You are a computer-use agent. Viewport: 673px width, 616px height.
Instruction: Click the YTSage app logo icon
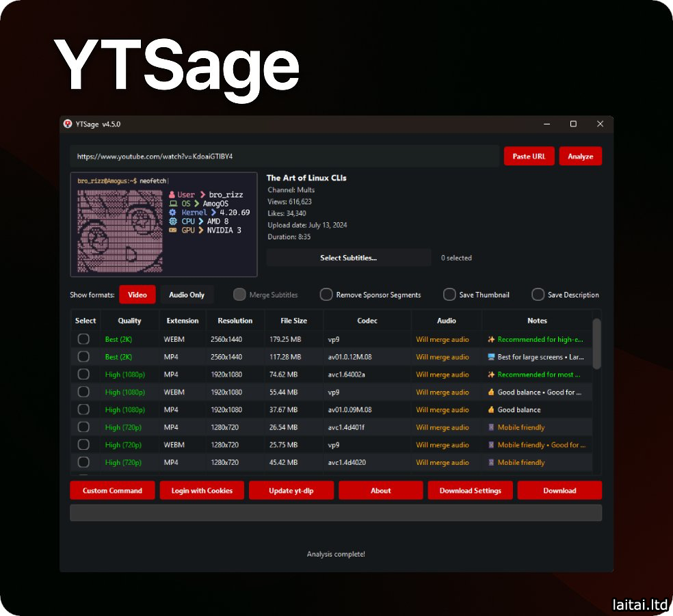tap(68, 124)
